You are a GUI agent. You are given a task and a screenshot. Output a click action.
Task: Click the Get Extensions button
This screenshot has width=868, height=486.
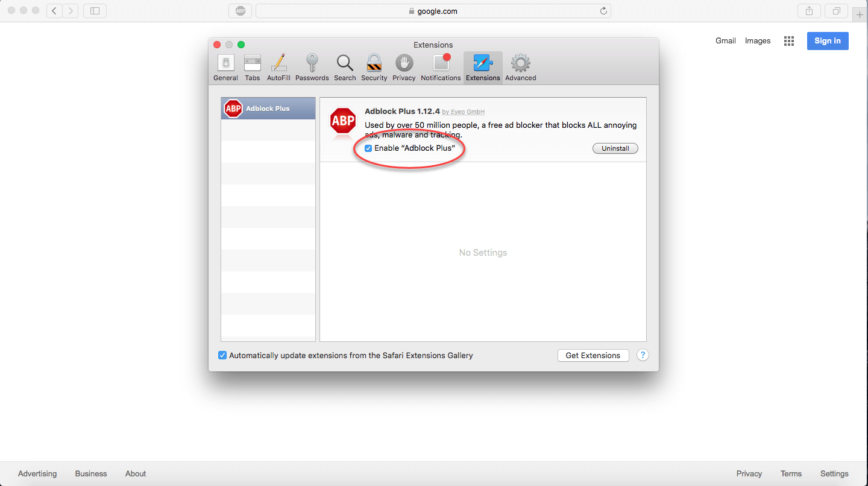[x=593, y=355]
